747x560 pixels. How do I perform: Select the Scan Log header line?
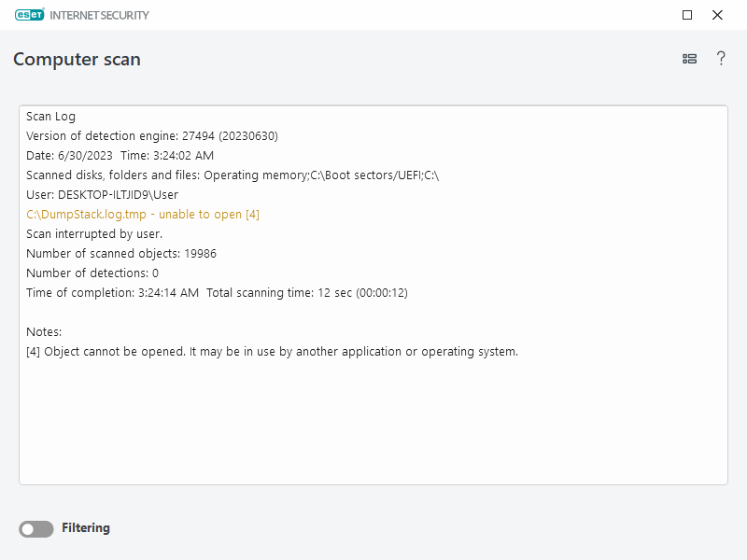tap(51, 117)
